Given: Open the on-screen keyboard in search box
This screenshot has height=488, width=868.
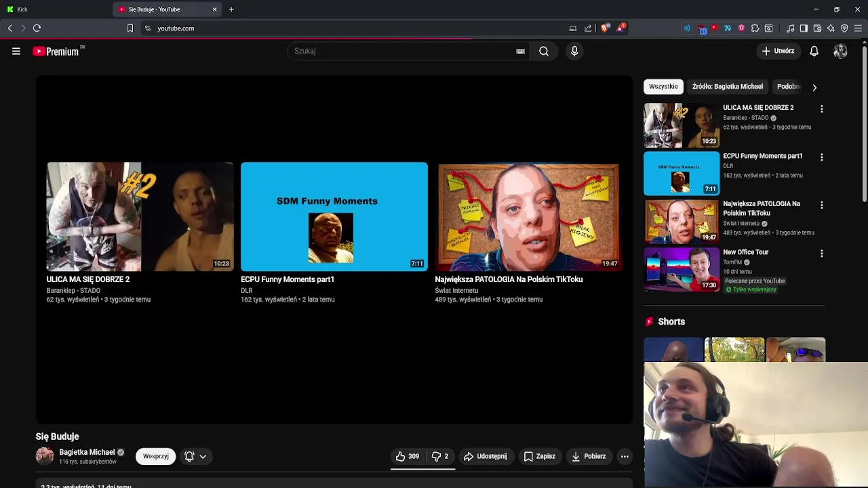Looking at the screenshot, I should 520,51.
